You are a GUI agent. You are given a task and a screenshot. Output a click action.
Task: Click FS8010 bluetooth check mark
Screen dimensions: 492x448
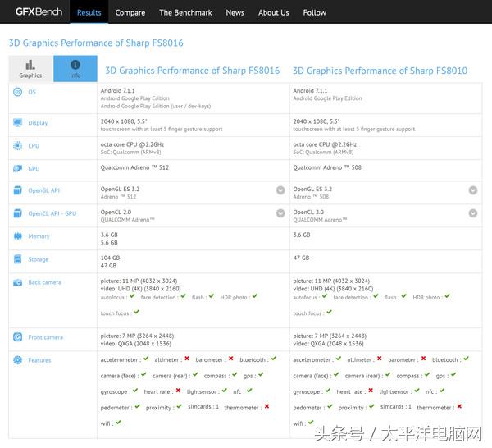[x=467, y=359]
